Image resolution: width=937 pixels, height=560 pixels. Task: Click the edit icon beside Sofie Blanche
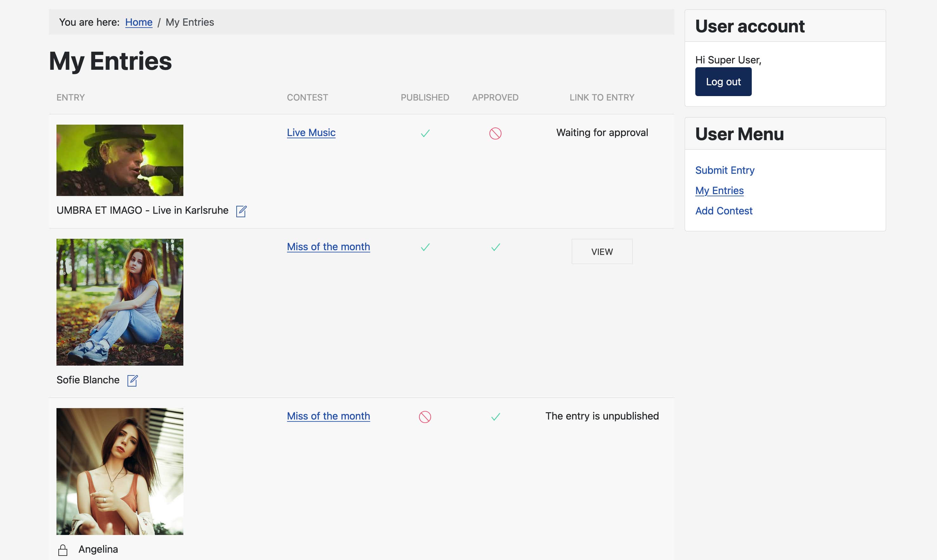133,381
